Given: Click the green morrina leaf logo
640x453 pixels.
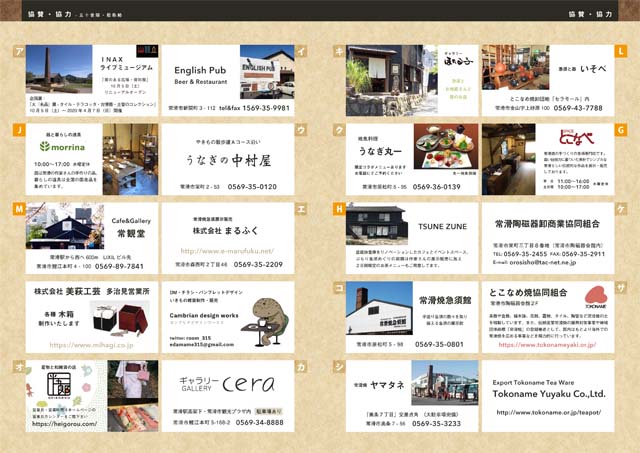Looking at the screenshot, I should (x=44, y=146).
